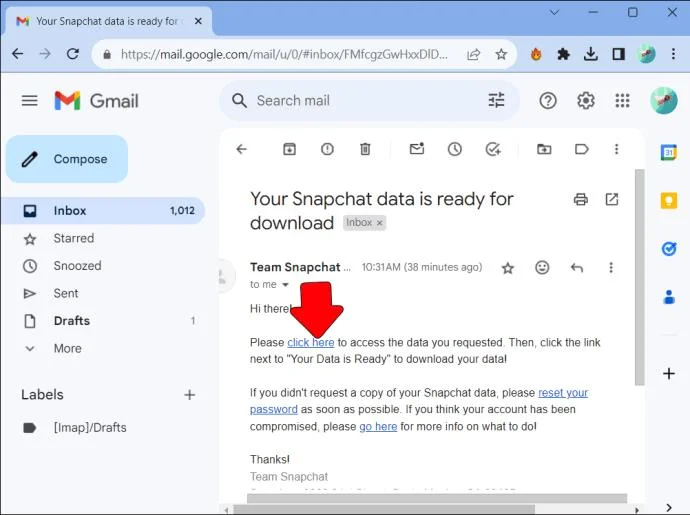Open the browser three-dot menu
The height and width of the screenshot is (515, 690).
click(x=673, y=54)
